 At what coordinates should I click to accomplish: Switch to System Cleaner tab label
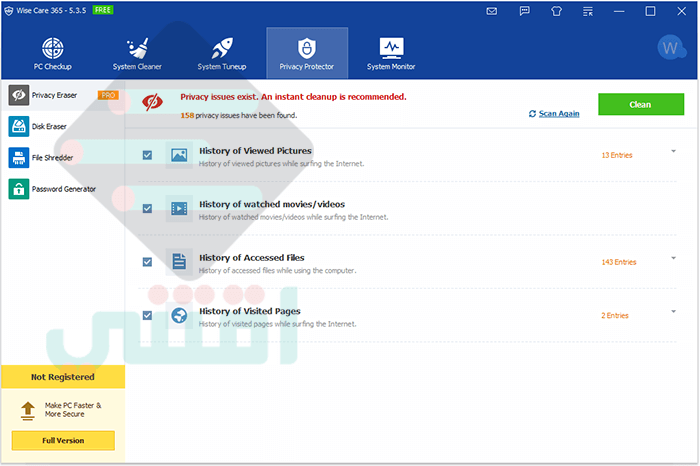tap(137, 67)
